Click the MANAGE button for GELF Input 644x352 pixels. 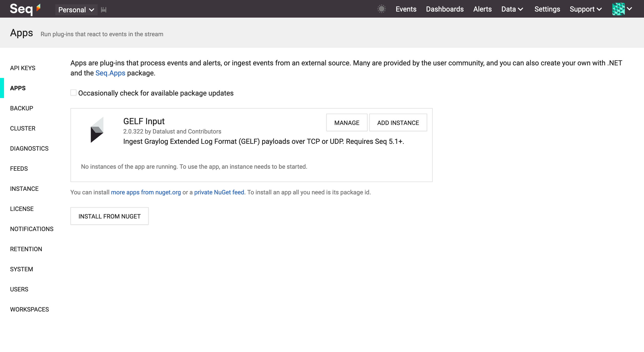click(346, 123)
